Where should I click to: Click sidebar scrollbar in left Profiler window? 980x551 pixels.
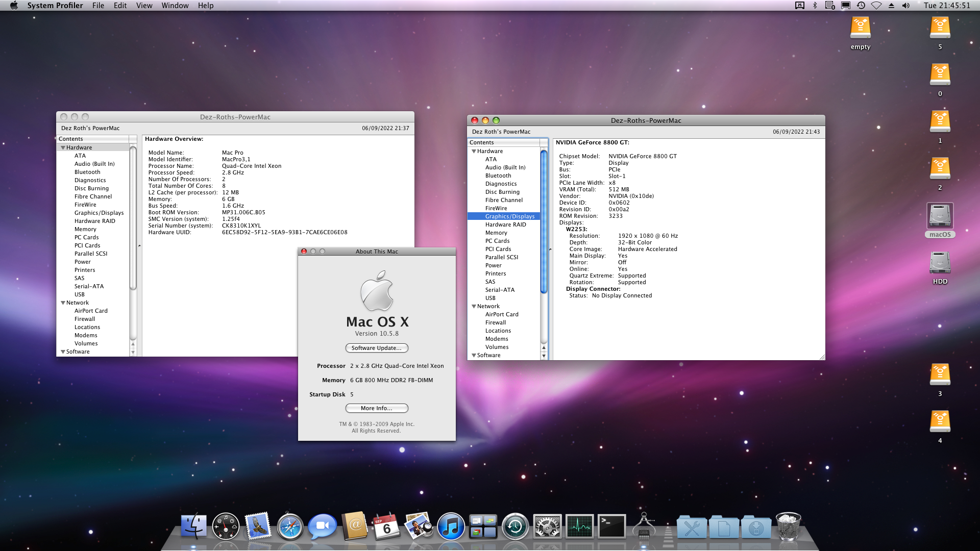[x=133, y=218]
